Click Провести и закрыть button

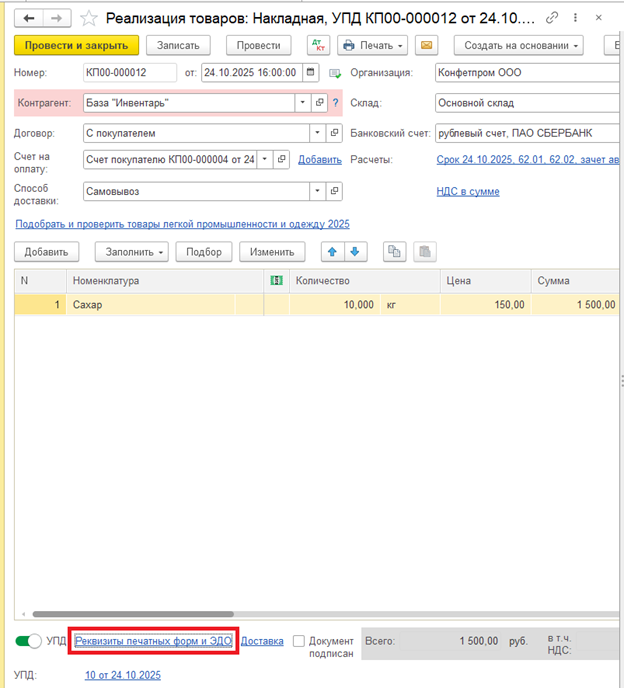click(76, 45)
